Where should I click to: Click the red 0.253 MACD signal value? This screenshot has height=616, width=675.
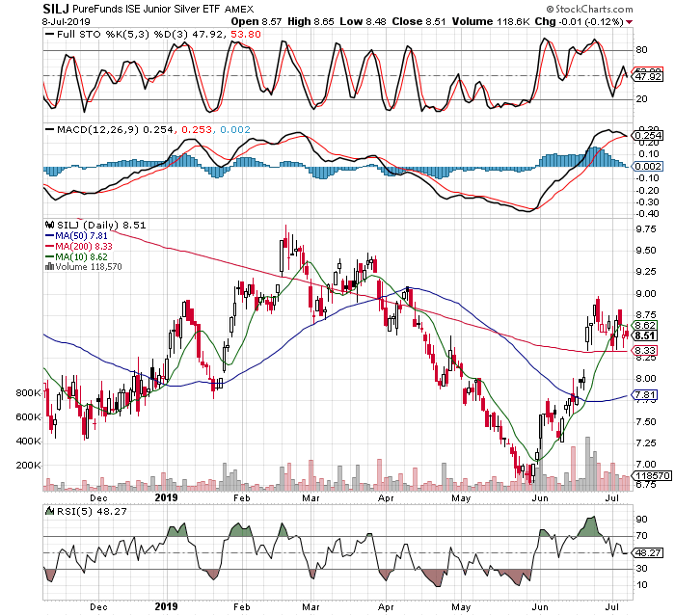click(197, 129)
